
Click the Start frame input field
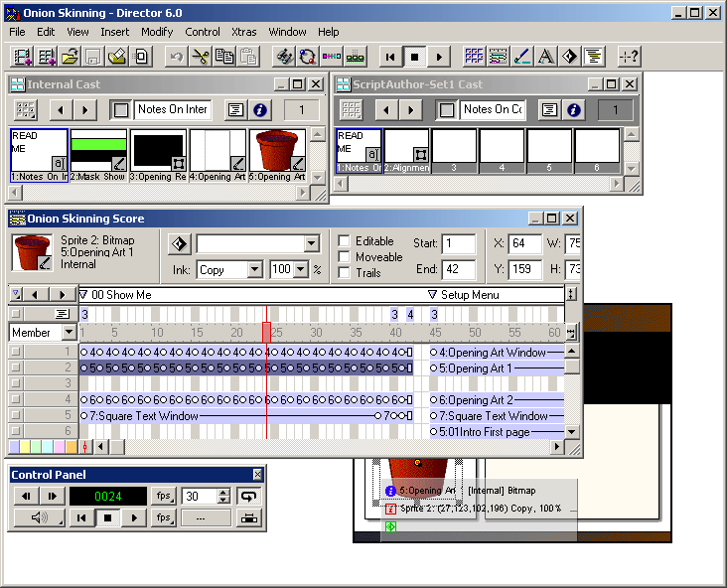click(x=459, y=243)
